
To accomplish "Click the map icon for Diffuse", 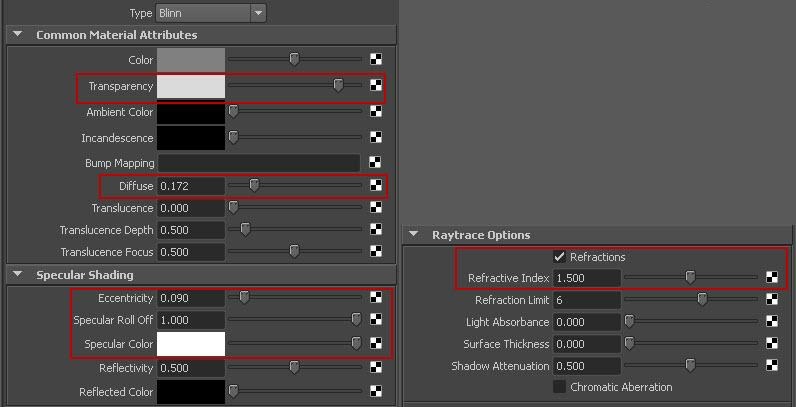I will (x=376, y=186).
